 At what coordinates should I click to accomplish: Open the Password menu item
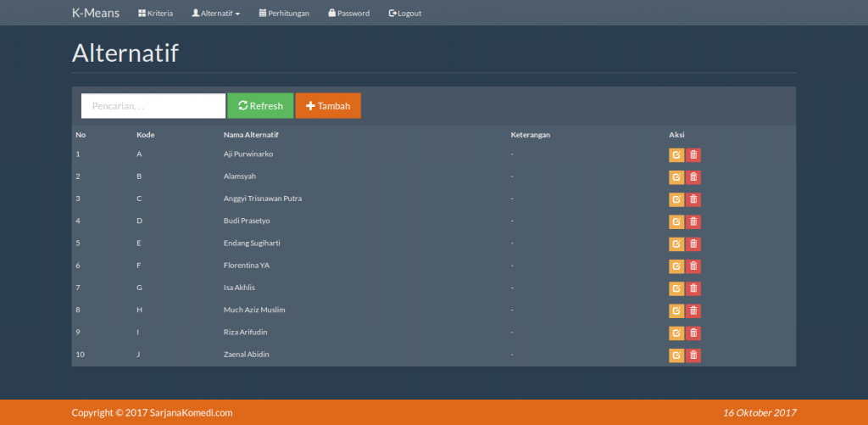(348, 14)
